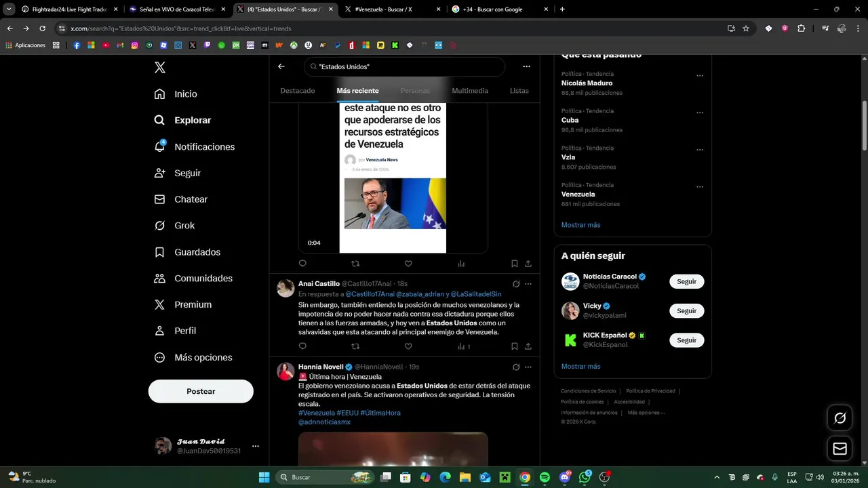The image size is (868, 488).
Task: Open the Seguir sidebar item
Action: (x=177, y=173)
